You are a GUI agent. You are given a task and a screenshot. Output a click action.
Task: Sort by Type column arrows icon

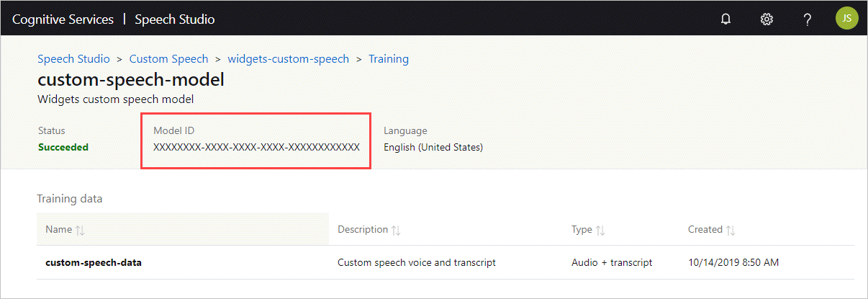(x=600, y=230)
